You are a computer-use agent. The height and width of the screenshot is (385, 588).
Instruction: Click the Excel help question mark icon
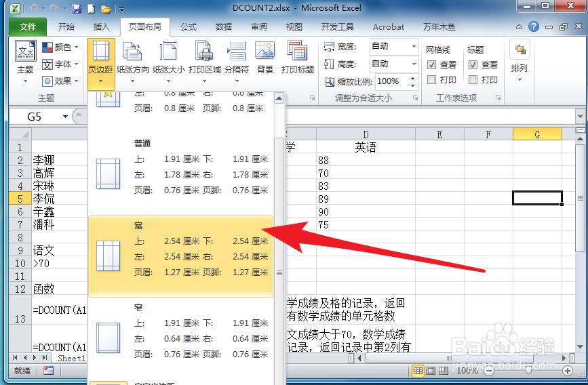[533, 26]
